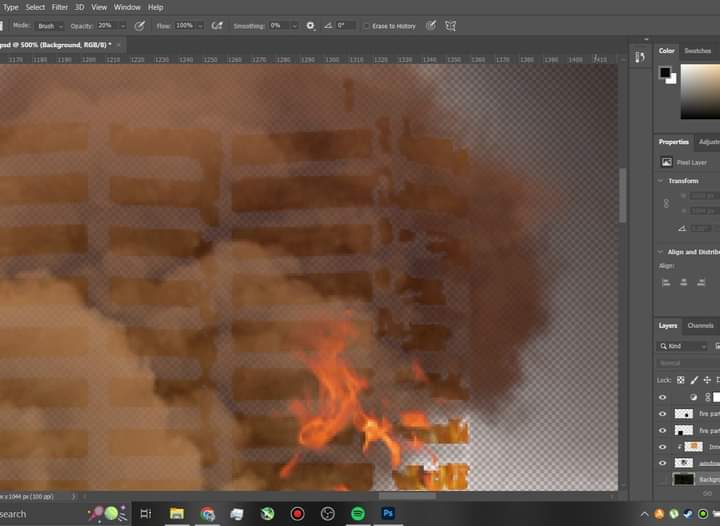Open eraser Mode Brush dropdown
This screenshot has width=720, height=526.
coord(50,26)
